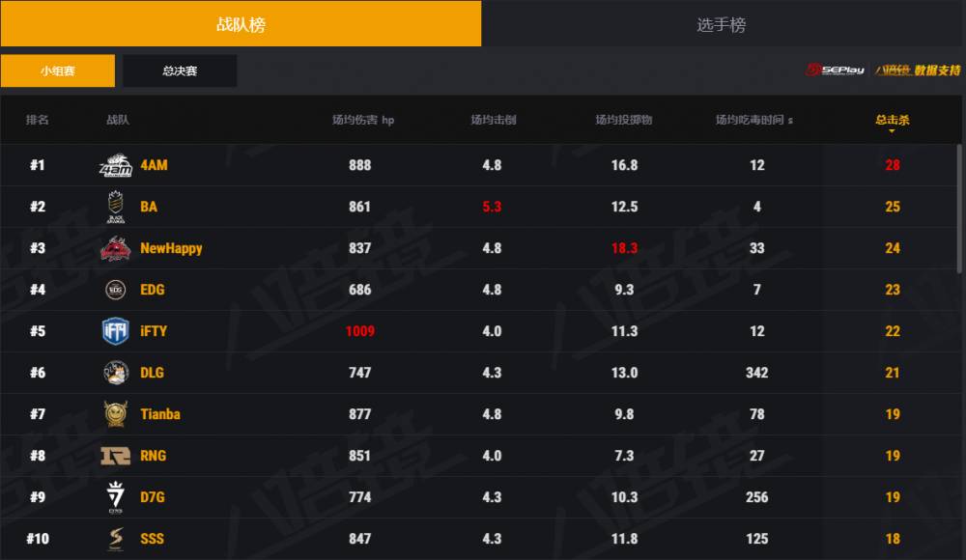Image resolution: width=966 pixels, height=560 pixels.
Task: Click the RNG team logo
Action: coord(116,456)
